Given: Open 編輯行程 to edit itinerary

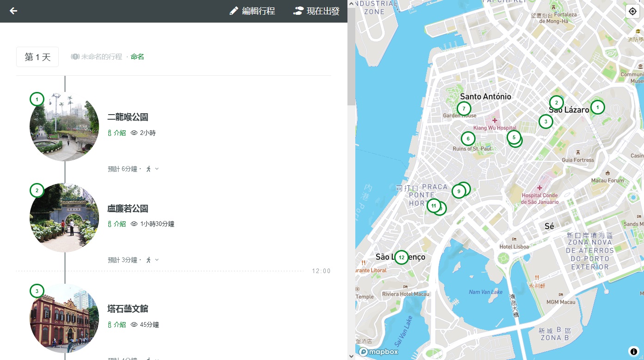Looking at the screenshot, I should point(253,11).
